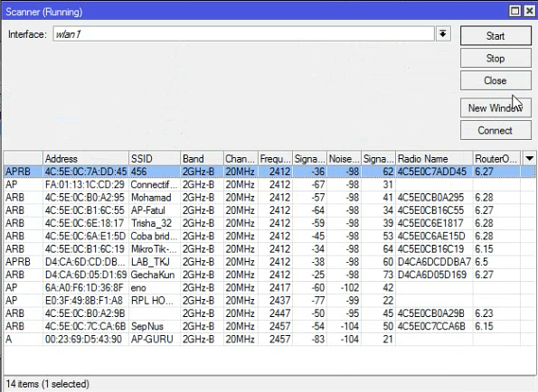Select address FA:01:13:1C:CD:29

point(85,184)
